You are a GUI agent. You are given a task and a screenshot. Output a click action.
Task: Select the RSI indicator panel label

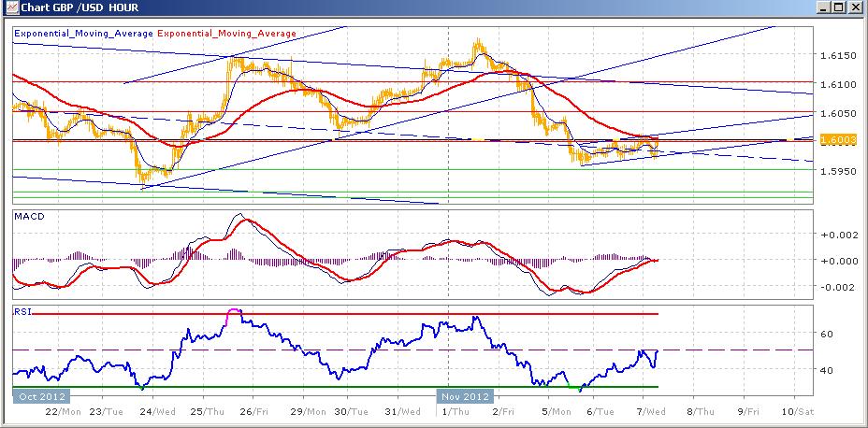22,312
